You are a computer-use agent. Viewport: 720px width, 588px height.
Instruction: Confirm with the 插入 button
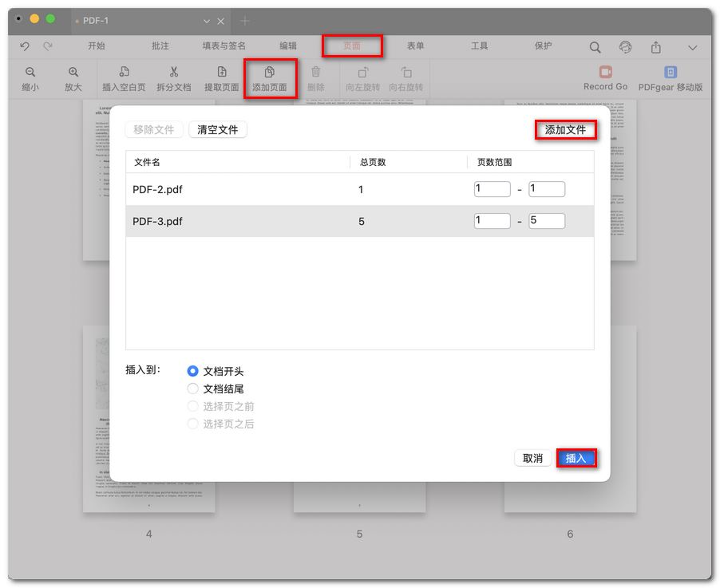click(x=576, y=457)
